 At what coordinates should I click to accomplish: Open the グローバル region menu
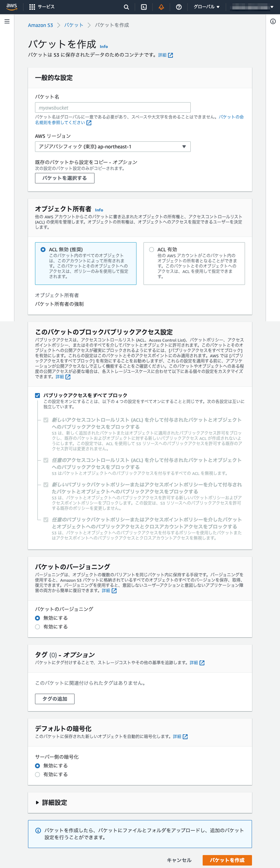pos(206,7)
